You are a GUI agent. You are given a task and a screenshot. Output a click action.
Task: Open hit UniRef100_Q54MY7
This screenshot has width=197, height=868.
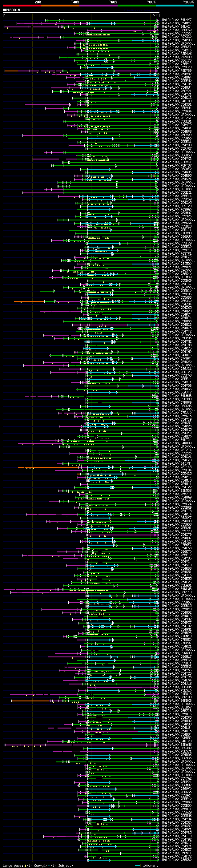click(x=177, y=23)
